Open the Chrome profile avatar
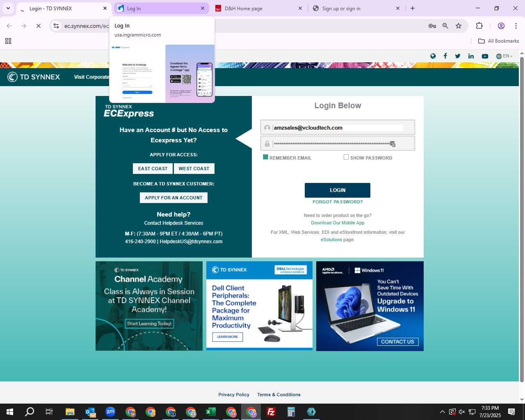525x420 pixels. pos(501,26)
